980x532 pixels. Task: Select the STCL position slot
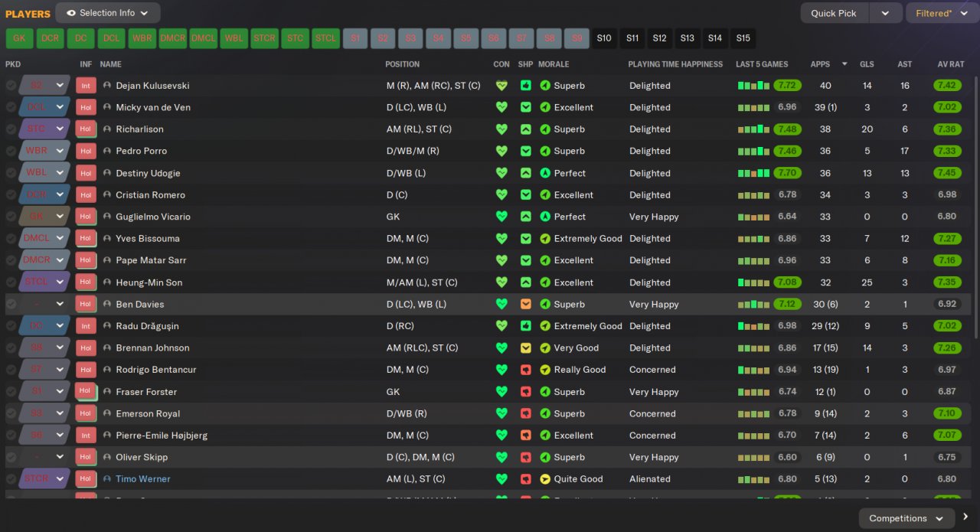tap(325, 38)
